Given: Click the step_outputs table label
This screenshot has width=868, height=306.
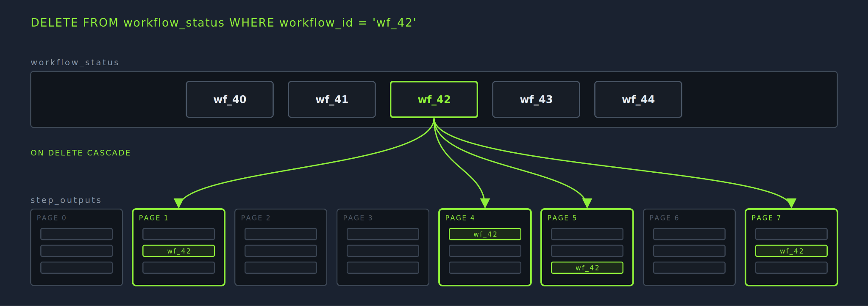Looking at the screenshot, I should [66, 200].
